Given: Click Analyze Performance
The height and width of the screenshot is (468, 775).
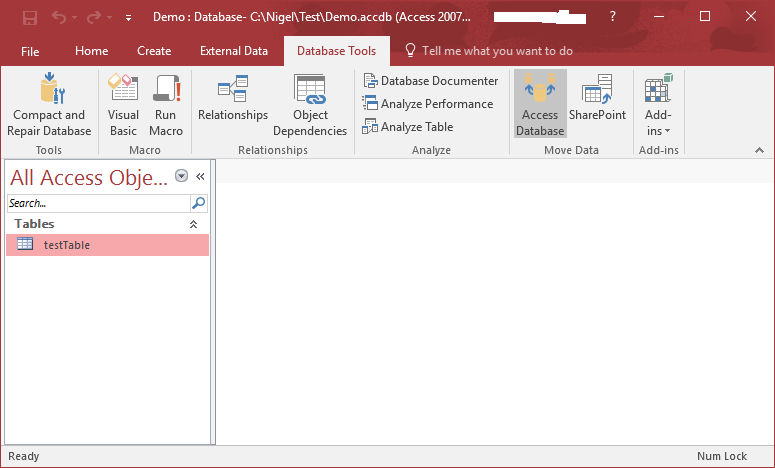Looking at the screenshot, I should (x=428, y=104).
